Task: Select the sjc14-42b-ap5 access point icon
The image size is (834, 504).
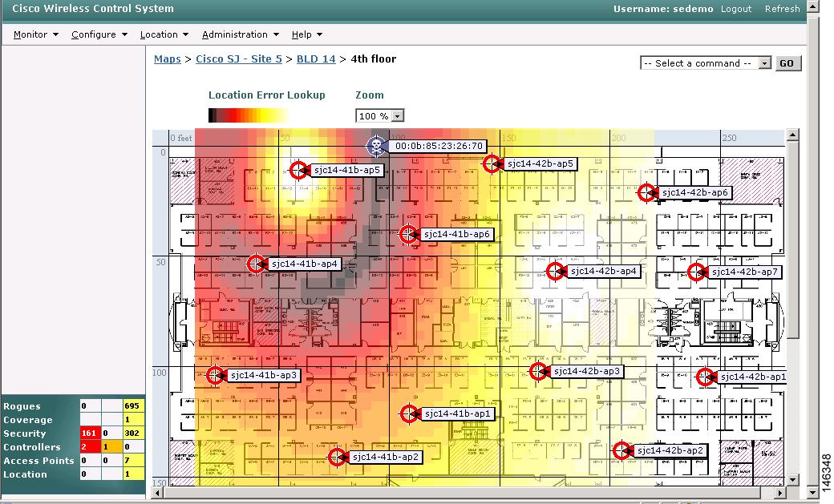Action: 492,163
